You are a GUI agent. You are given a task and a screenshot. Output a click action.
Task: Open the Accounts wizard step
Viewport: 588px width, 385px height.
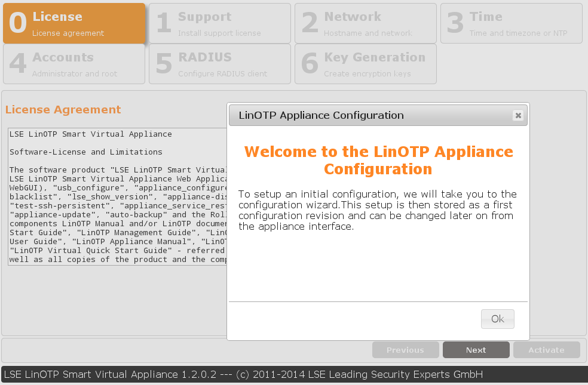(x=74, y=64)
